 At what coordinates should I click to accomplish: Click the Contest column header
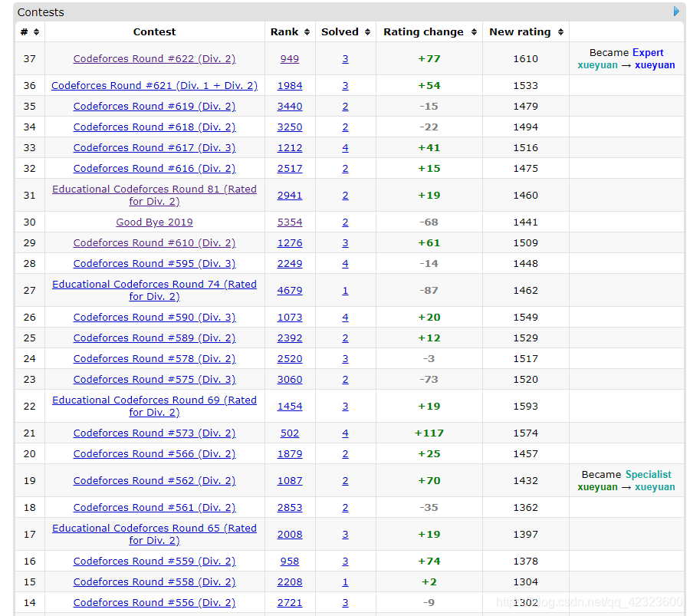pyautogui.click(x=154, y=31)
